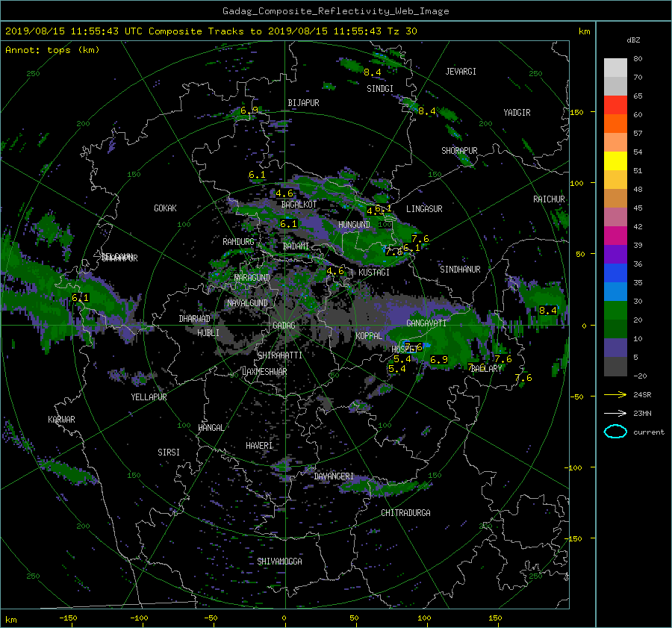
Task: Click the 6.9 storm top left of BIJAPUR
Action: click(249, 111)
